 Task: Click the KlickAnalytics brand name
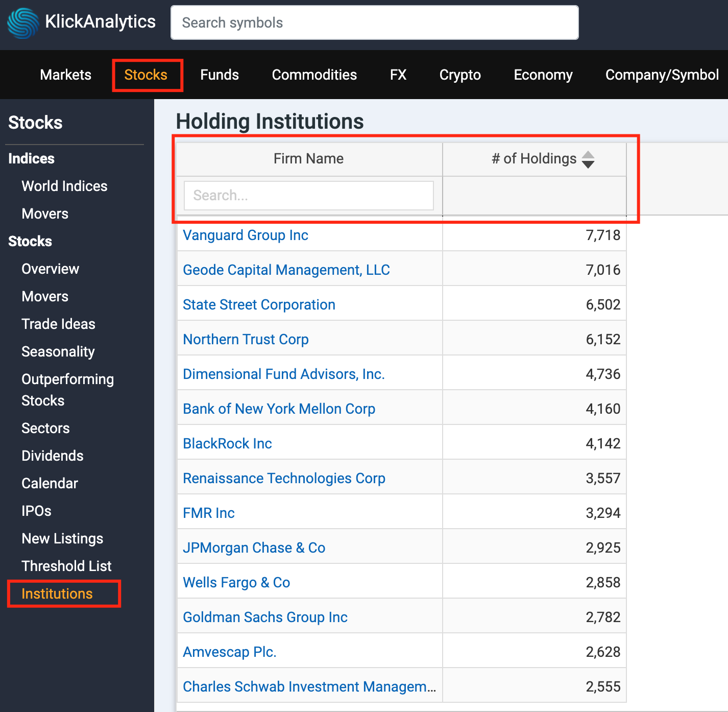point(100,21)
